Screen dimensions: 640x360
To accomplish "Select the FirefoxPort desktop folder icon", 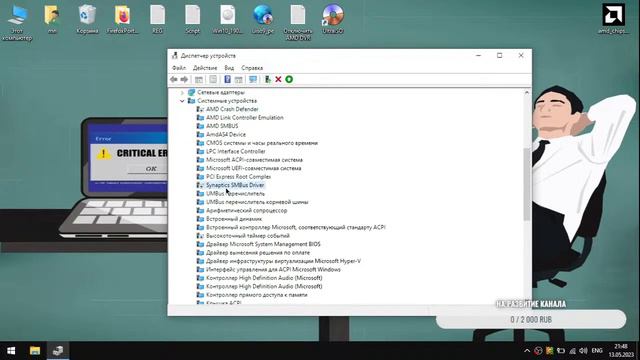I will [122, 20].
